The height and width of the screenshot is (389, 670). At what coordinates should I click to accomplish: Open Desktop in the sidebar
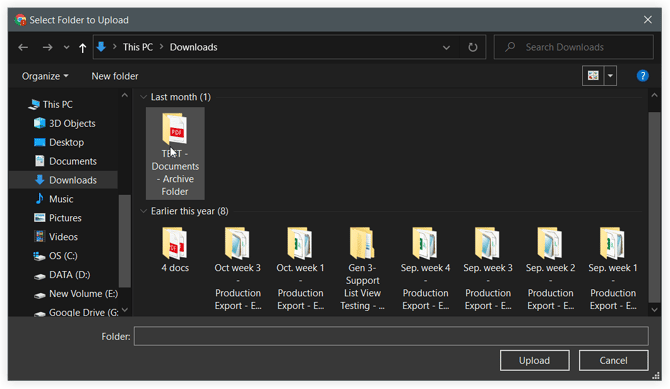point(59,142)
